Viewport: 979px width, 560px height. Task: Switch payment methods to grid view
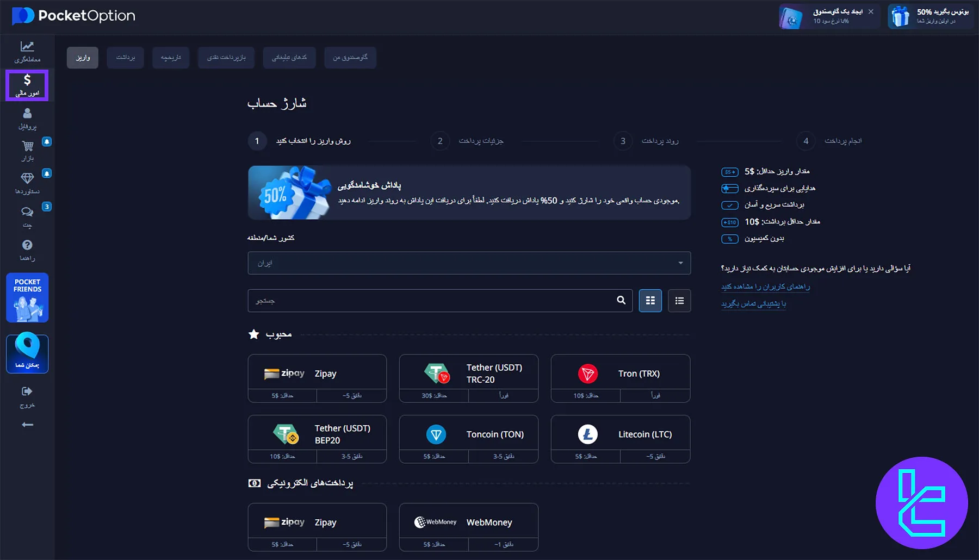click(650, 300)
